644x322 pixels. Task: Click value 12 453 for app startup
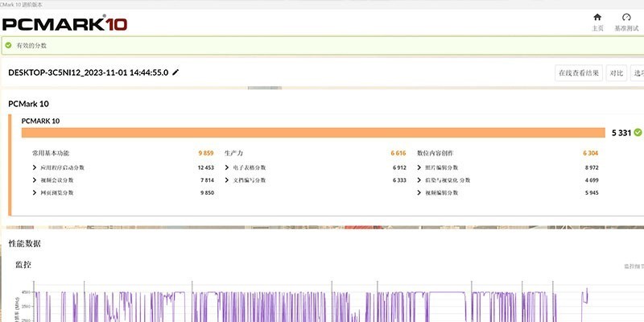205,167
